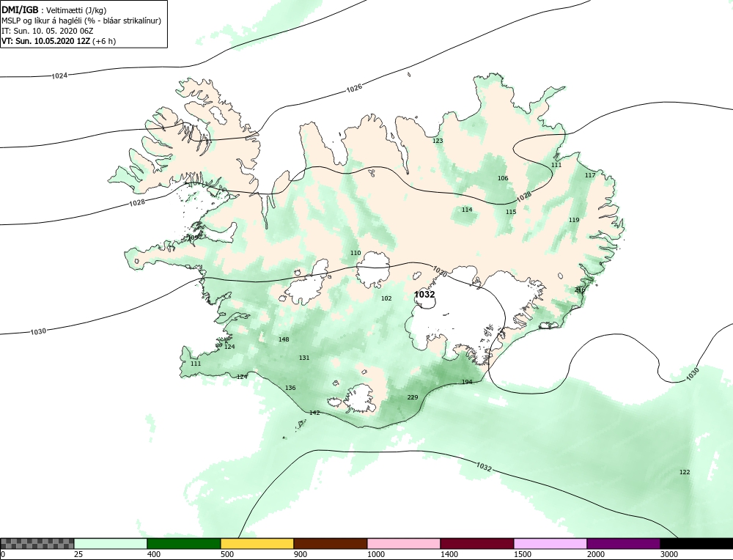Click the offshore map value 122
Screen dimensions: 733x560
point(685,472)
